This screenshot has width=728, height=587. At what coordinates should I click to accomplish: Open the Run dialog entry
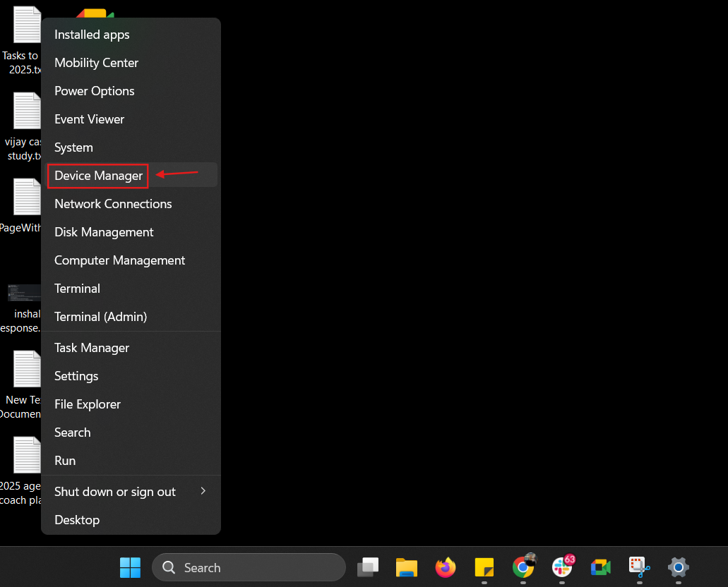tap(131, 461)
